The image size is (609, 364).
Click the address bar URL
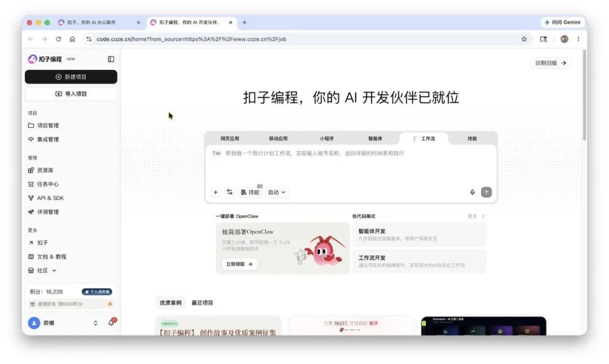192,39
